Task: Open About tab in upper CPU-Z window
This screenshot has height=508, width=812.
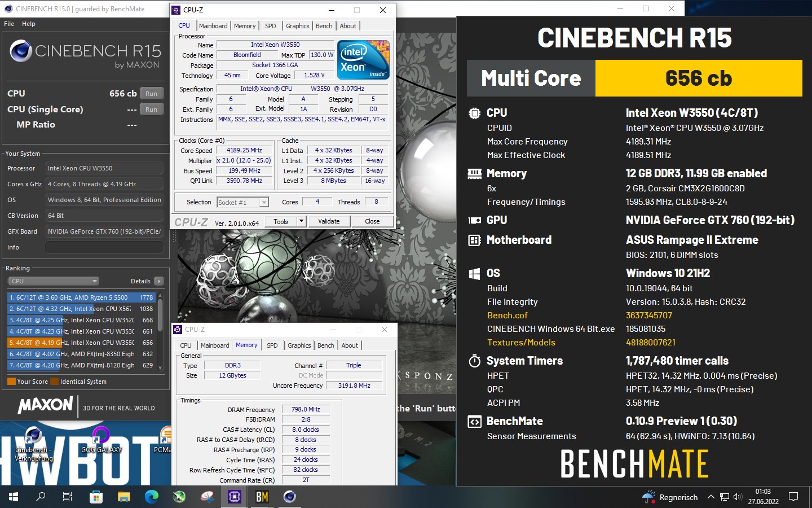Action: coord(348,26)
